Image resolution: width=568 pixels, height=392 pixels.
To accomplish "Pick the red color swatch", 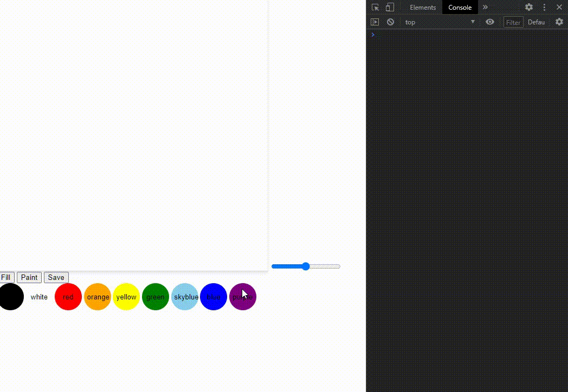I will (68, 297).
